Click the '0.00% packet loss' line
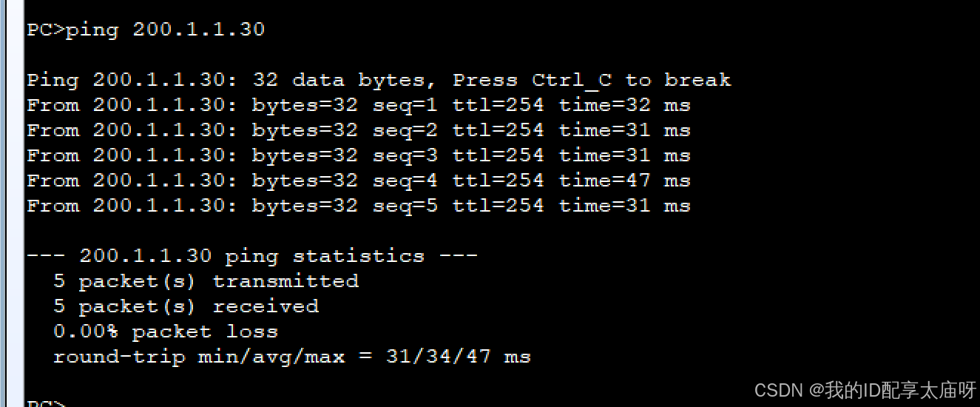The height and width of the screenshot is (407, 980). (x=166, y=332)
